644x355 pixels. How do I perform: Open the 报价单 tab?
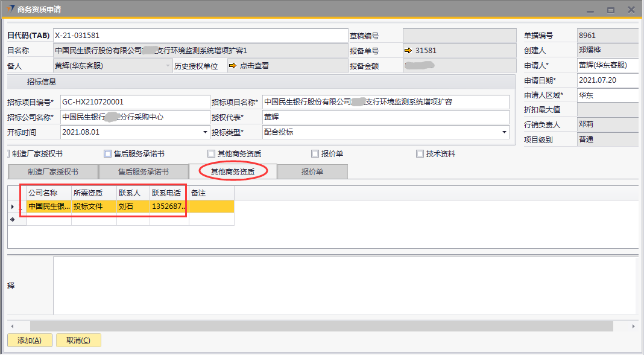312,172
